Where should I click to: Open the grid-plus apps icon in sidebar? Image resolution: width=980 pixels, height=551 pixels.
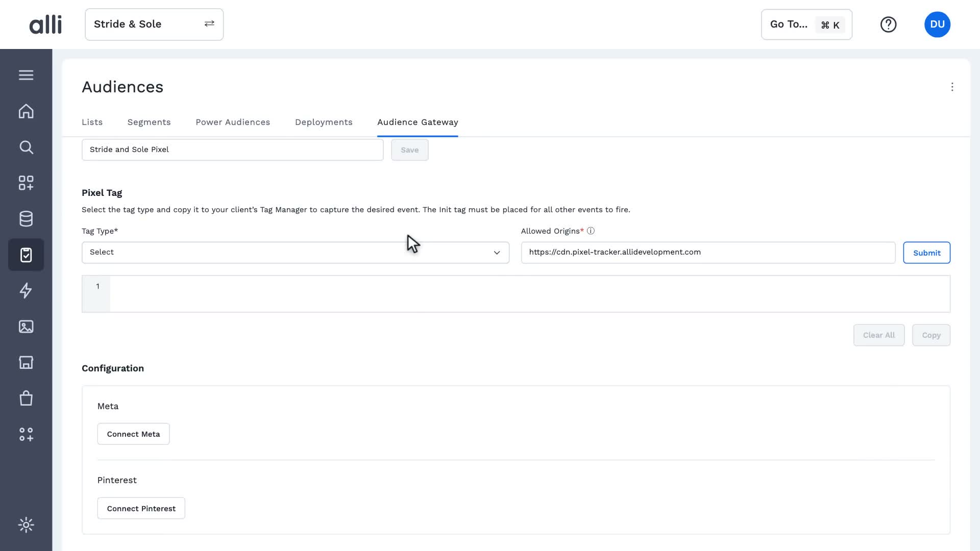[x=26, y=183]
